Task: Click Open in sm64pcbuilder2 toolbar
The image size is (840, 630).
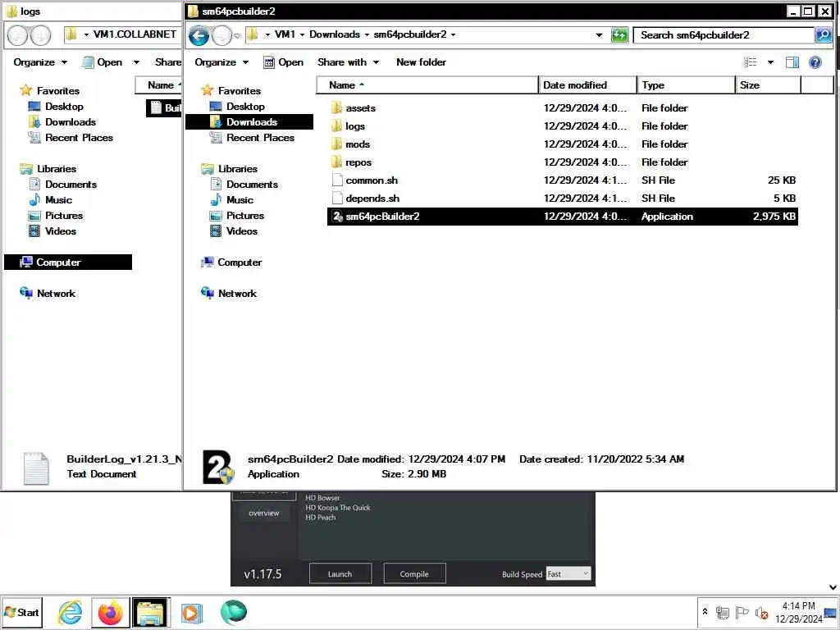Action: pyautogui.click(x=283, y=62)
